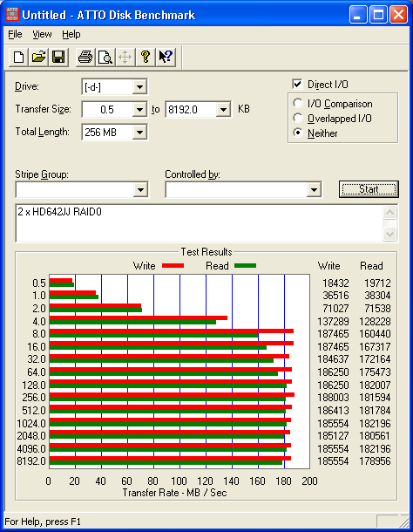Open a saved benchmark file via the folder icon
This screenshot has height=532, width=413.
pyautogui.click(x=38, y=57)
